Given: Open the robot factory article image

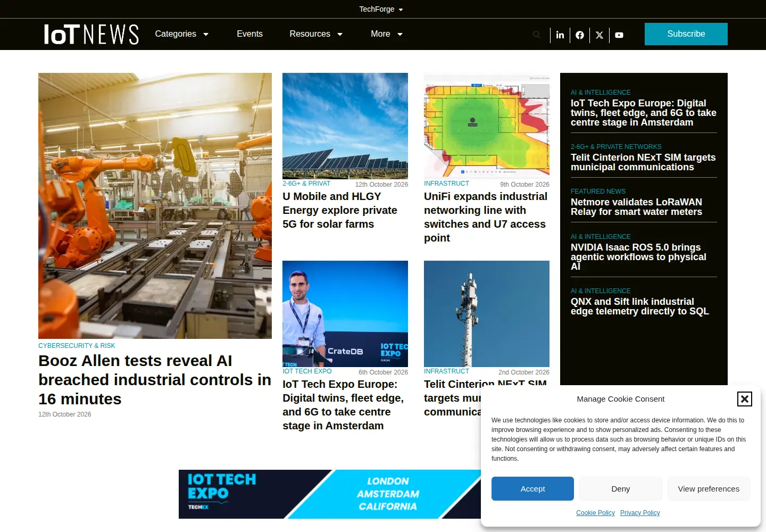Looking at the screenshot, I should click(x=155, y=206).
